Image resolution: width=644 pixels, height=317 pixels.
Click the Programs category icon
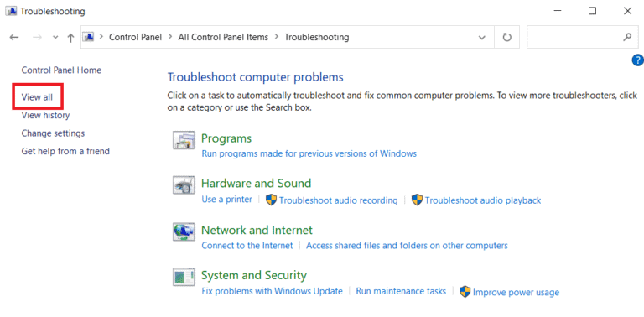click(183, 140)
